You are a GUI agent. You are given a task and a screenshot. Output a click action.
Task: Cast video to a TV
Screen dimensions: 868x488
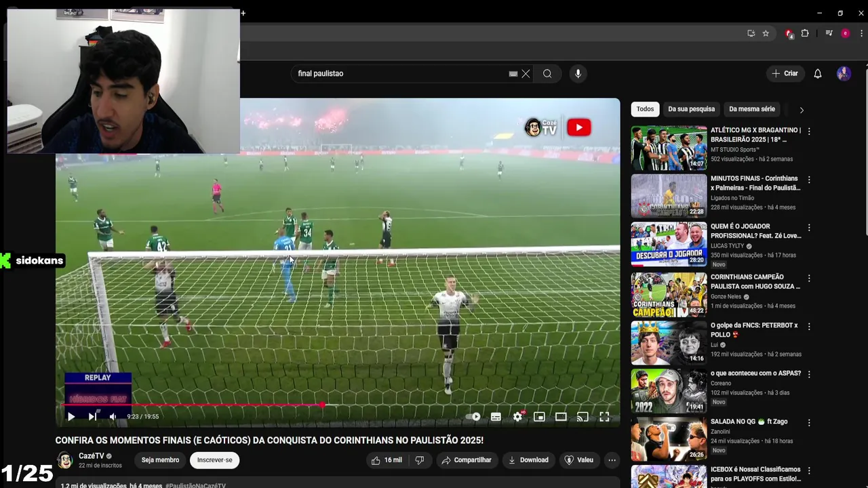click(583, 417)
